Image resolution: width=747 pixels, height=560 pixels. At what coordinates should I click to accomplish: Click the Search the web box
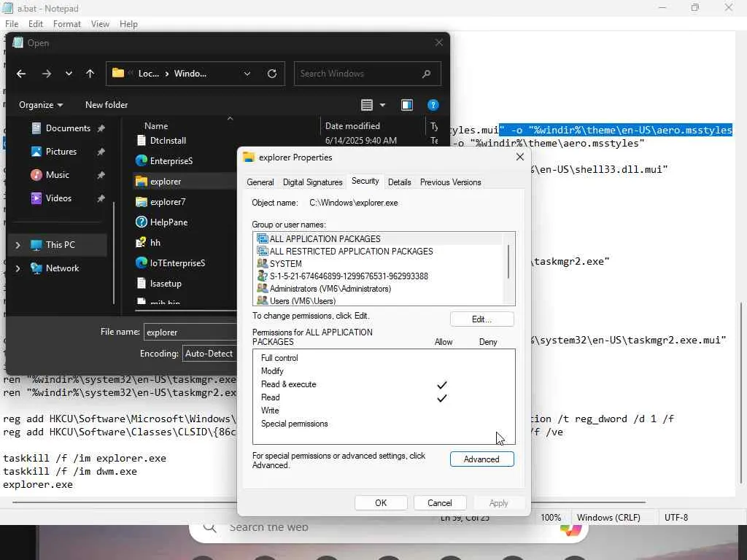pos(388,528)
